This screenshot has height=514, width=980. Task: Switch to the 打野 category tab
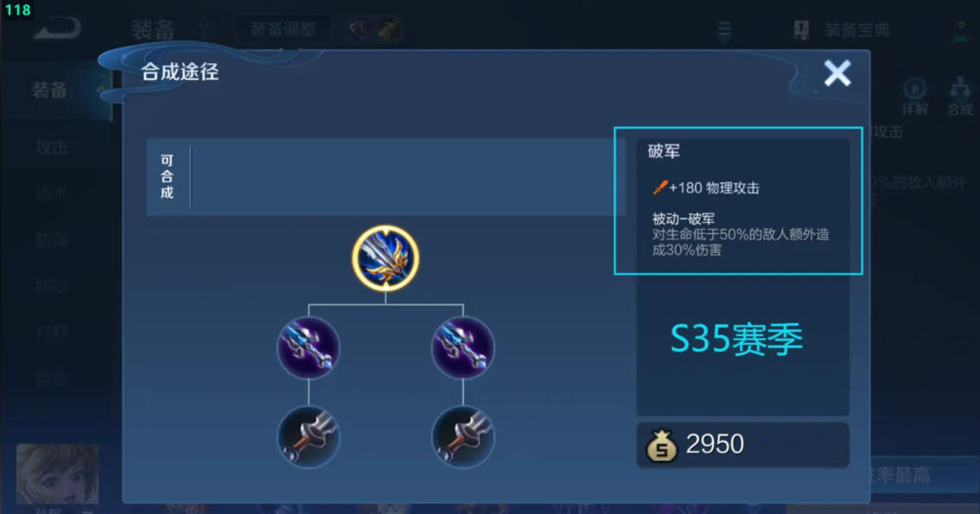click(x=52, y=333)
